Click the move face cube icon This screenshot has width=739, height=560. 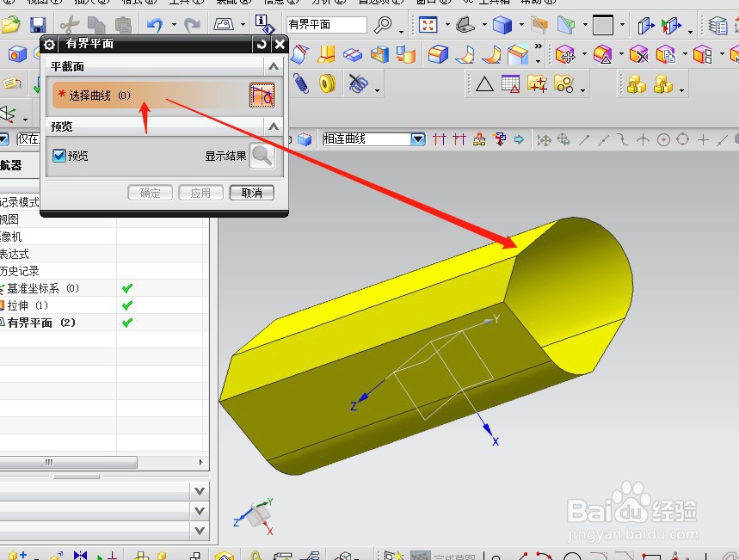coord(565,55)
